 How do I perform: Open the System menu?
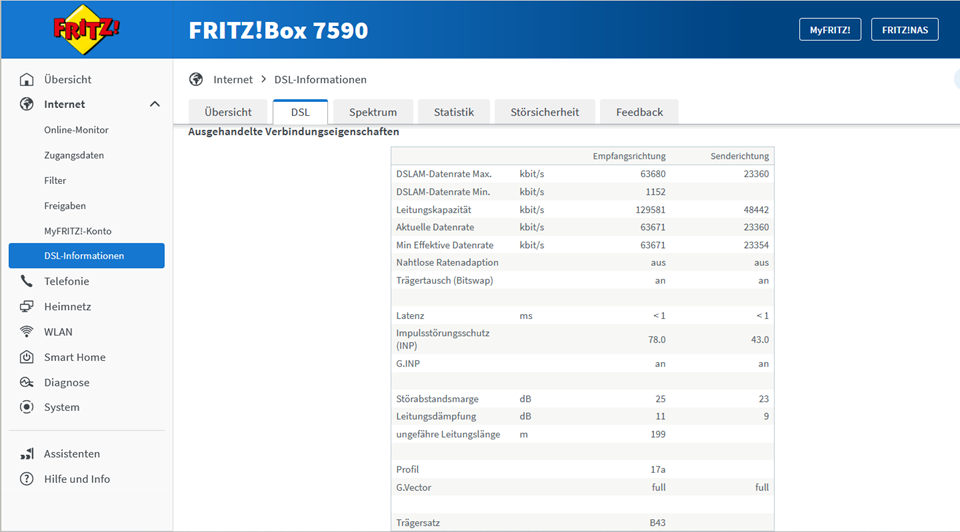coord(62,407)
